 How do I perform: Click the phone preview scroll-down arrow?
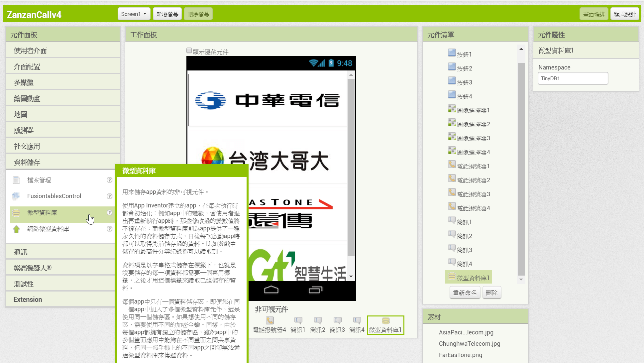(351, 277)
